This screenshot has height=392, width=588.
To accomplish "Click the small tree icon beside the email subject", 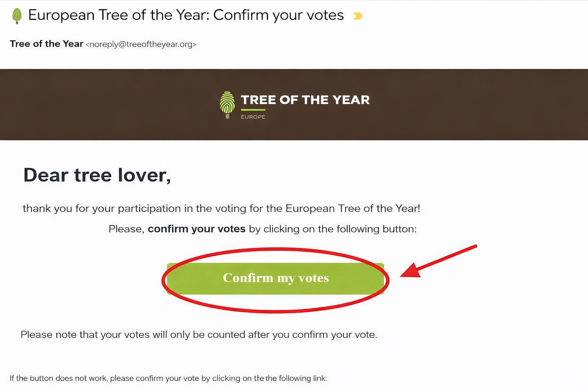I will 17,16.
